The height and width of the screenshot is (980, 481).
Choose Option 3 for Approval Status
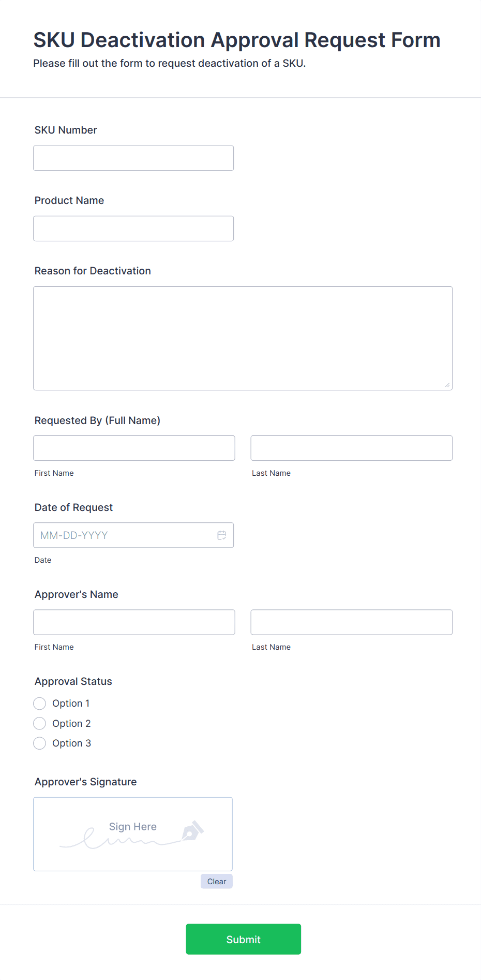pyautogui.click(x=39, y=743)
